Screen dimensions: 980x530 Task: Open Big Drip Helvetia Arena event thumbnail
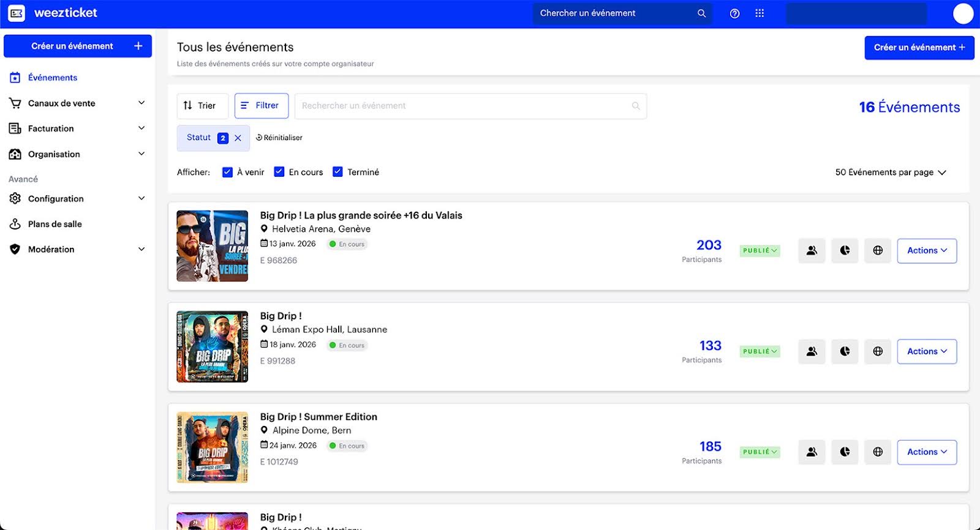(213, 246)
